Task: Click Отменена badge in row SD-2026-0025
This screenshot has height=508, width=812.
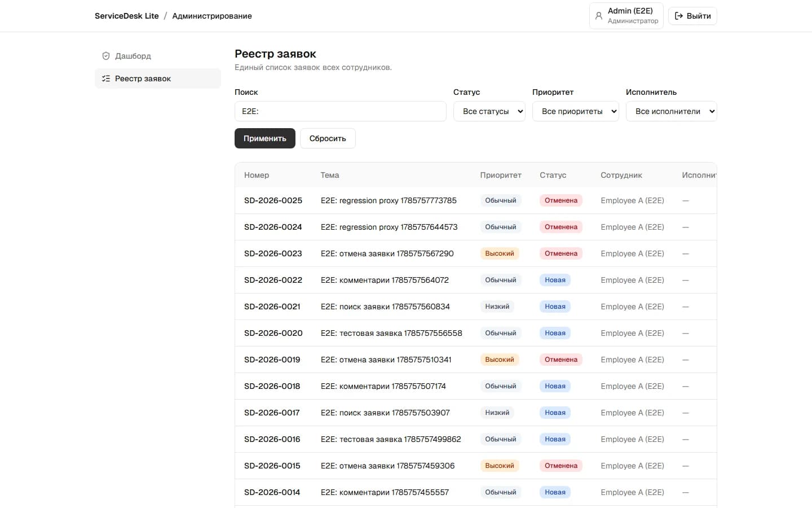Action: pyautogui.click(x=561, y=200)
